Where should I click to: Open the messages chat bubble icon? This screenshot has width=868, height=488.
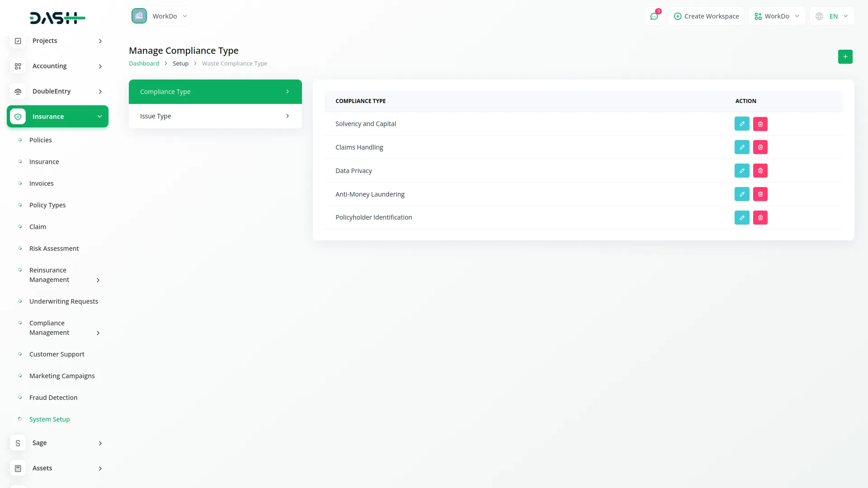[x=654, y=16]
